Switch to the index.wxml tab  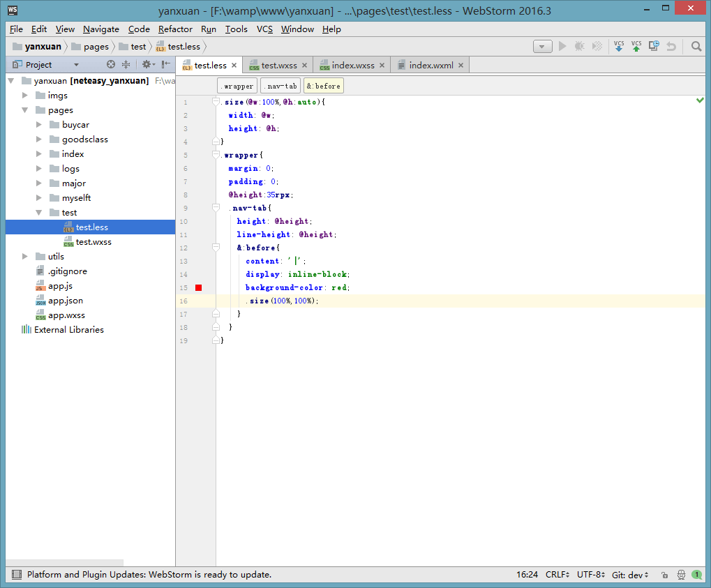(430, 66)
